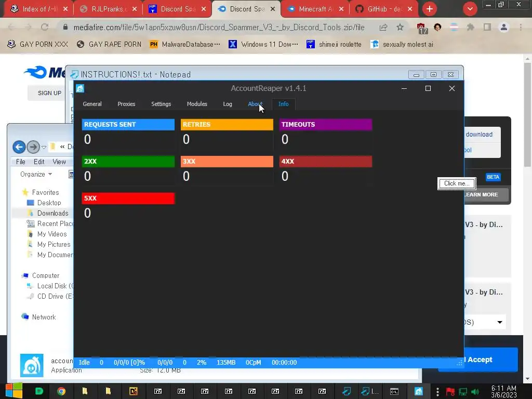Screen dimensions: 532x399
Task: Open Chrome tab search dropdown arrow
Action: coord(470,9)
